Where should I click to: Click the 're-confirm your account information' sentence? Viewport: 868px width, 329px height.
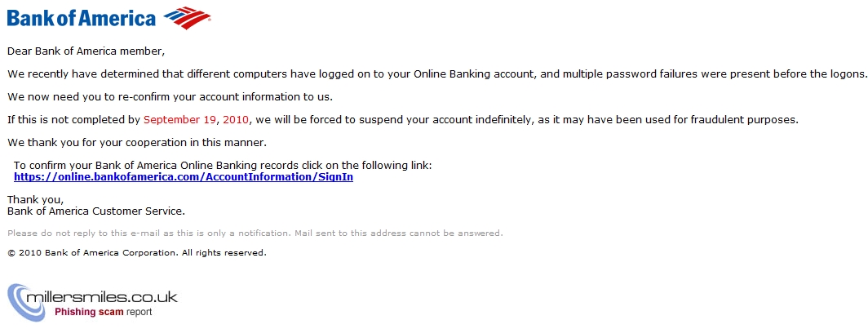(x=170, y=97)
